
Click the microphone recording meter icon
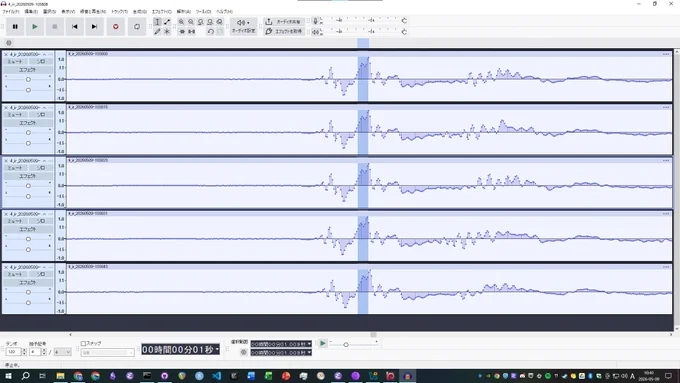pos(316,21)
